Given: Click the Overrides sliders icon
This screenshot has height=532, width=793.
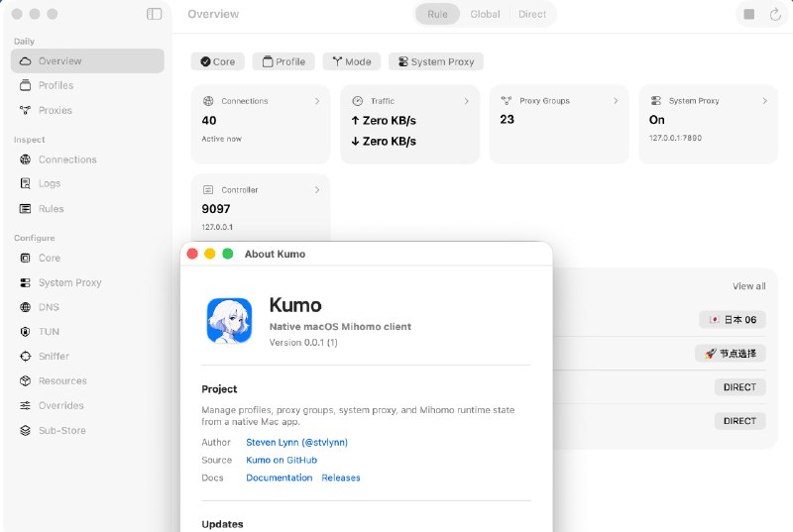Looking at the screenshot, I should click(x=26, y=406).
